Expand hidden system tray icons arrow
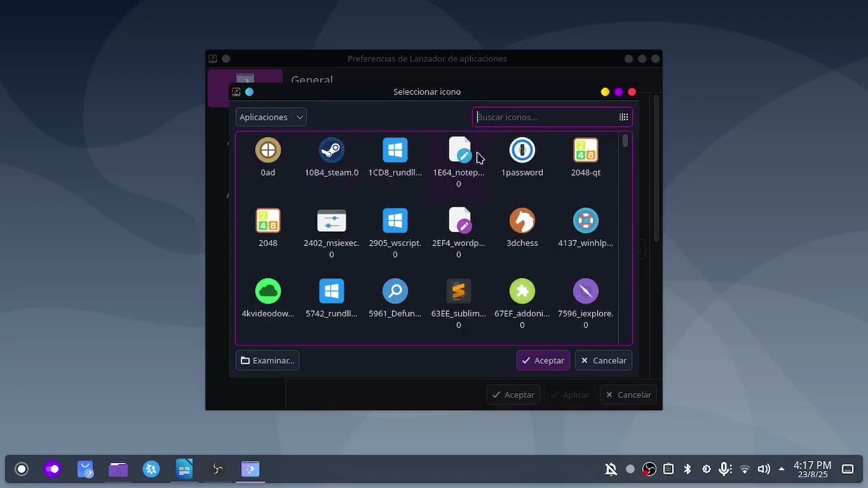 pyautogui.click(x=781, y=469)
